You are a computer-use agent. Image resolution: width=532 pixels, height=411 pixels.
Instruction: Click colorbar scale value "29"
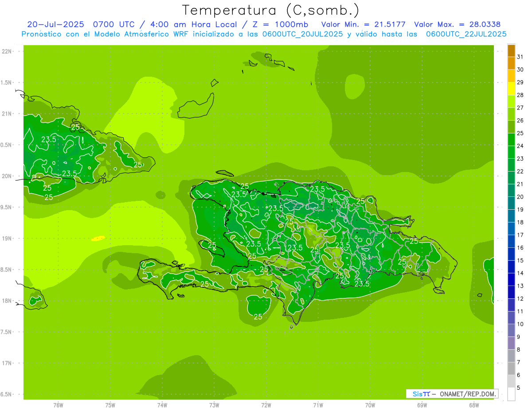pyautogui.click(x=520, y=82)
